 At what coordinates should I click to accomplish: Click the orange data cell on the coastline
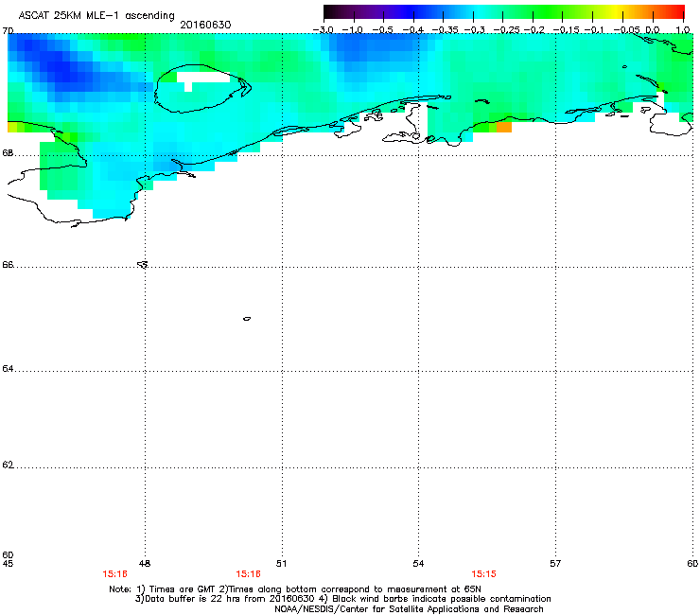(504, 127)
